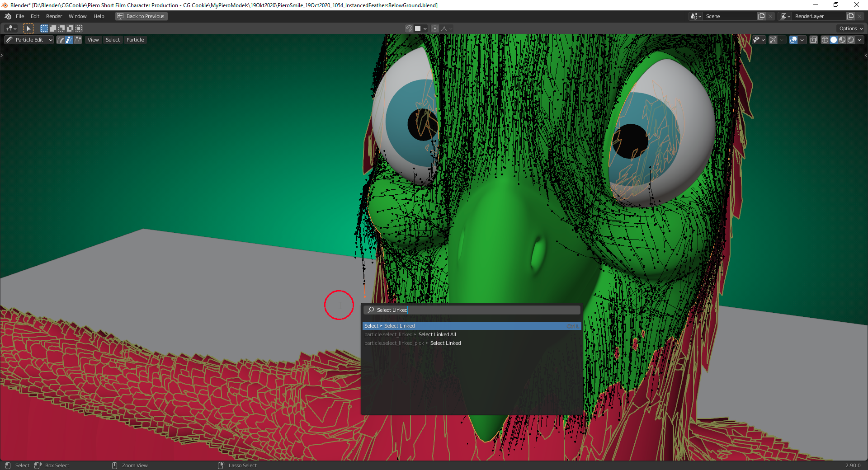
Task: Open the editor type selector icon
Action: [10, 28]
